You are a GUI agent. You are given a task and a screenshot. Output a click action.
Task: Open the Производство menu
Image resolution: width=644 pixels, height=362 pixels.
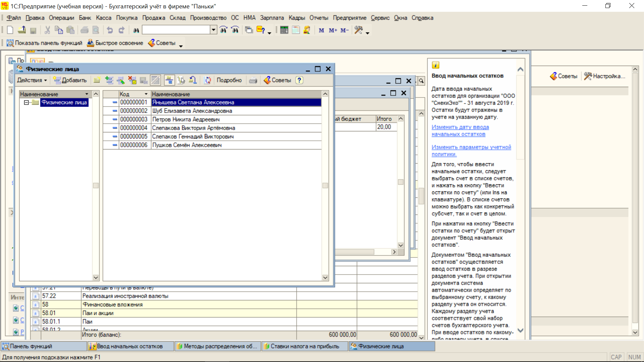pos(208,18)
